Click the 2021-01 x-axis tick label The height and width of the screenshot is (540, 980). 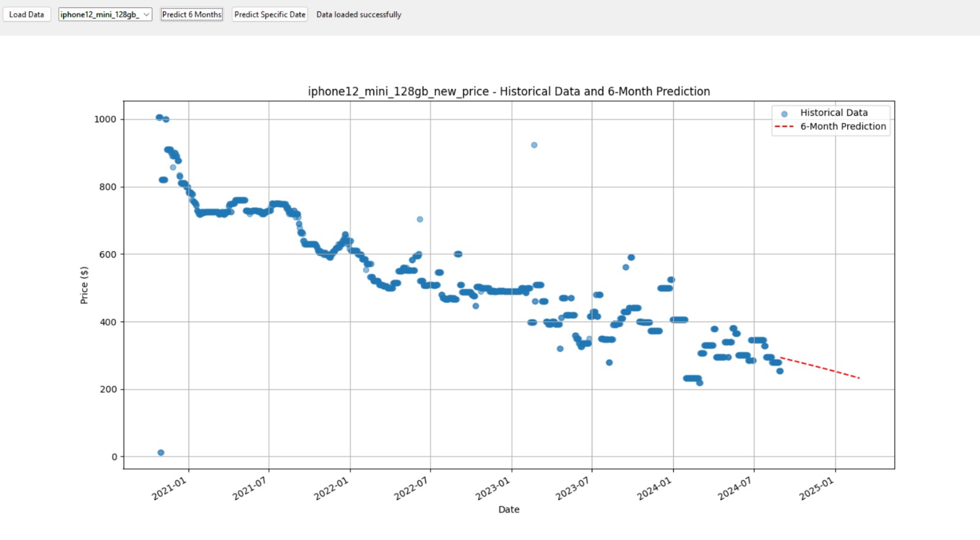coord(169,489)
